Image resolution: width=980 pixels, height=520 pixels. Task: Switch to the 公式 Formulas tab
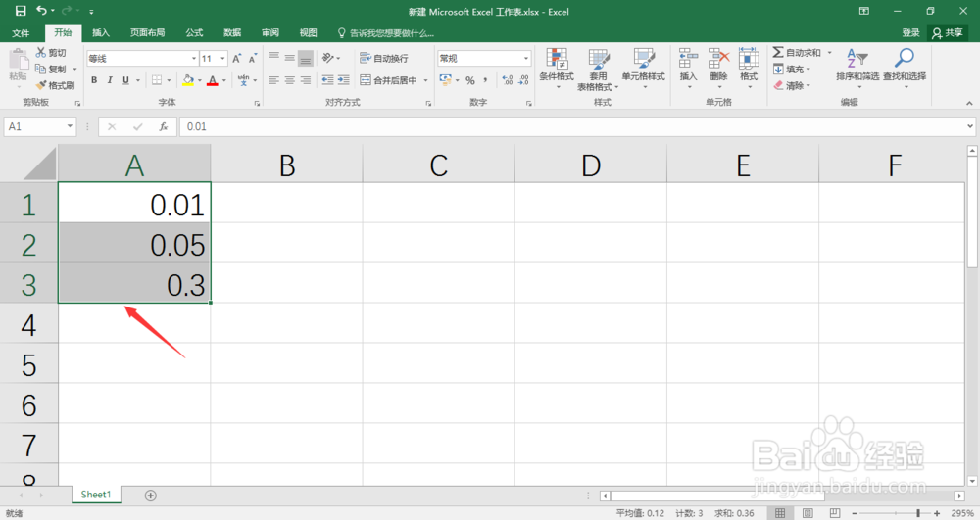[x=194, y=32]
